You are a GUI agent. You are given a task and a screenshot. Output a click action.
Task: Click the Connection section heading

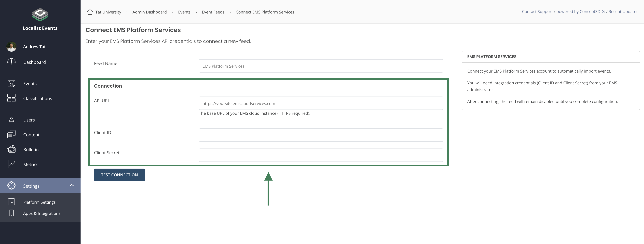(108, 86)
